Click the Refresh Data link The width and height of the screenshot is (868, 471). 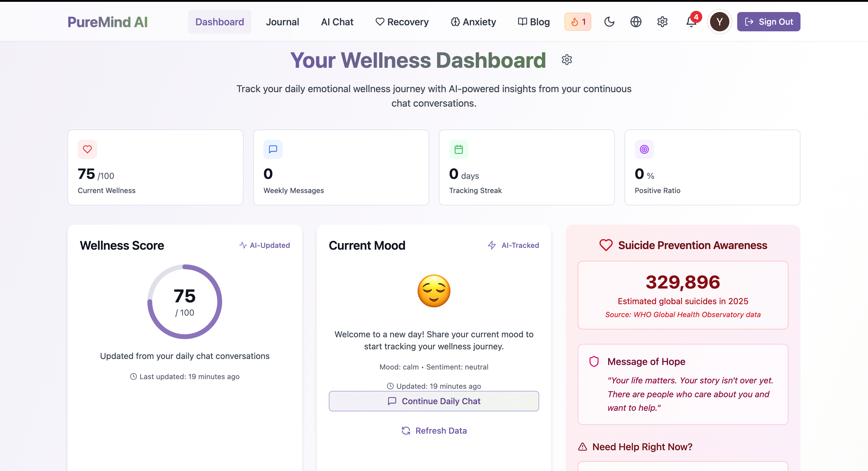click(434, 431)
